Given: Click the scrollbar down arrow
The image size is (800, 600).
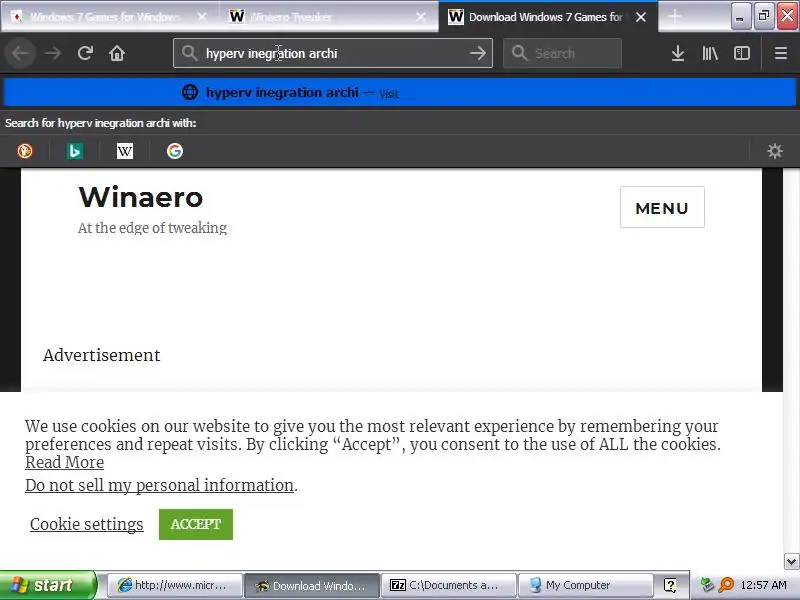Looking at the screenshot, I should [791, 562].
